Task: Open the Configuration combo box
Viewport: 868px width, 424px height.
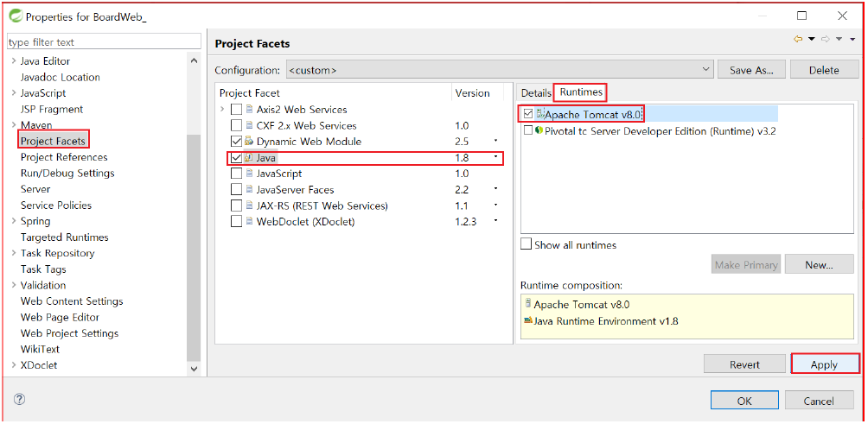Action: (x=500, y=70)
